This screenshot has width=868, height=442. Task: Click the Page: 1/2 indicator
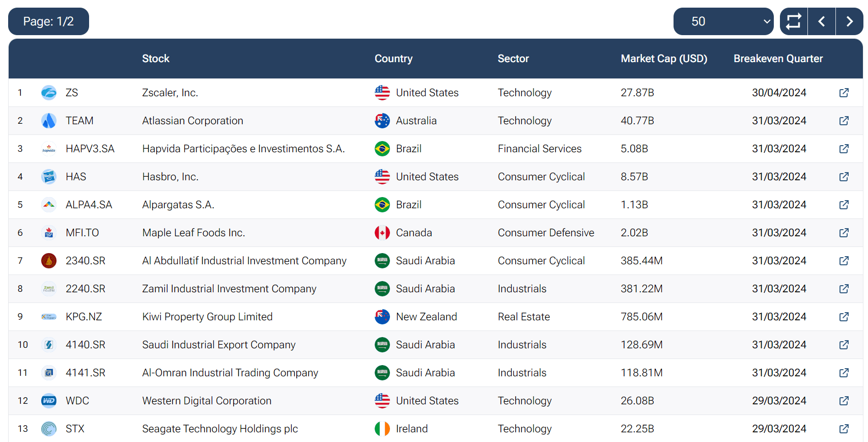click(x=48, y=21)
